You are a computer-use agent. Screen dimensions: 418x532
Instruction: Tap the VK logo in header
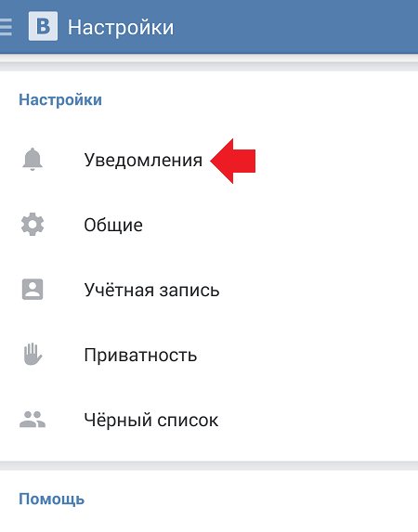point(43,26)
